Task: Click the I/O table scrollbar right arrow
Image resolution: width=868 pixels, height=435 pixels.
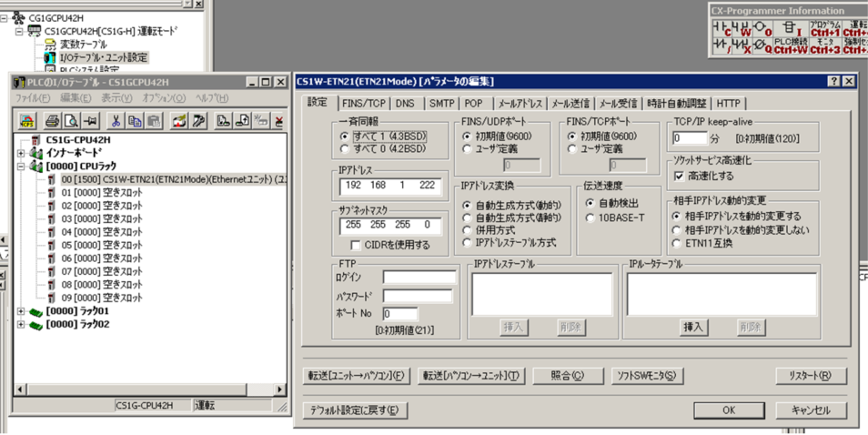Action: [x=279, y=389]
